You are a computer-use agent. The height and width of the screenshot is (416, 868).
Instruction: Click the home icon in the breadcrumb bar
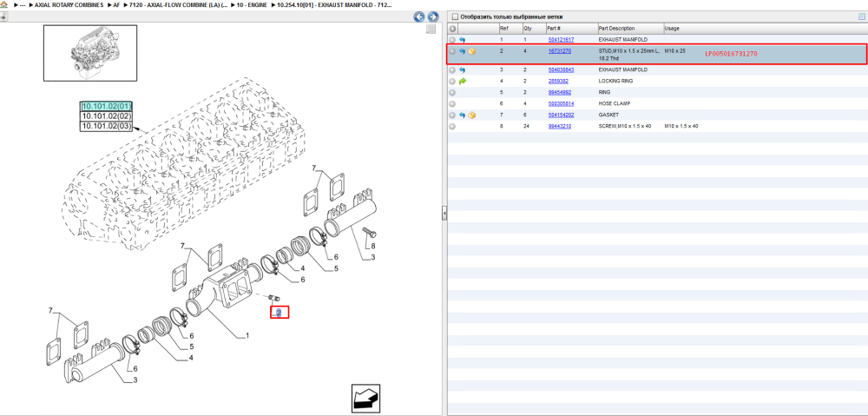(x=3, y=4)
